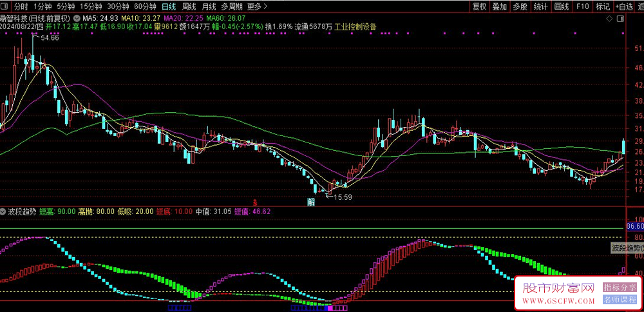Screen dimensions: 644x312
Task: Switch to 月线 monthly chart
Action: pyautogui.click(x=209, y=6)
